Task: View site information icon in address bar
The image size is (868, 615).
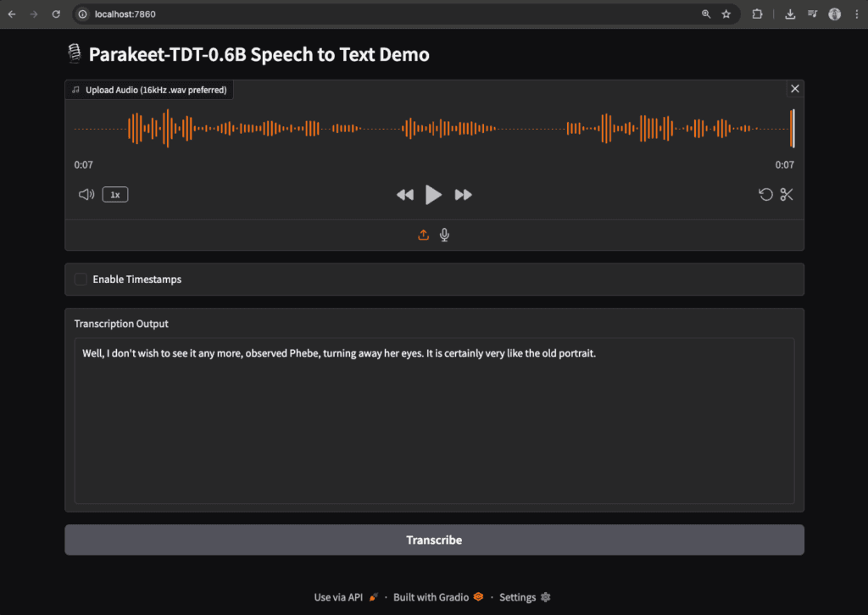Action: 82,14
